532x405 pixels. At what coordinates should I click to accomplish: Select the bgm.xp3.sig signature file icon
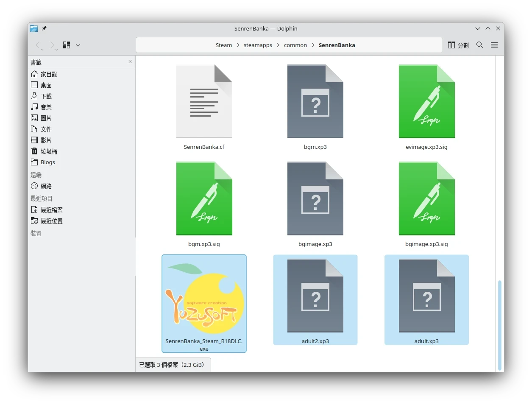point(204,198)
